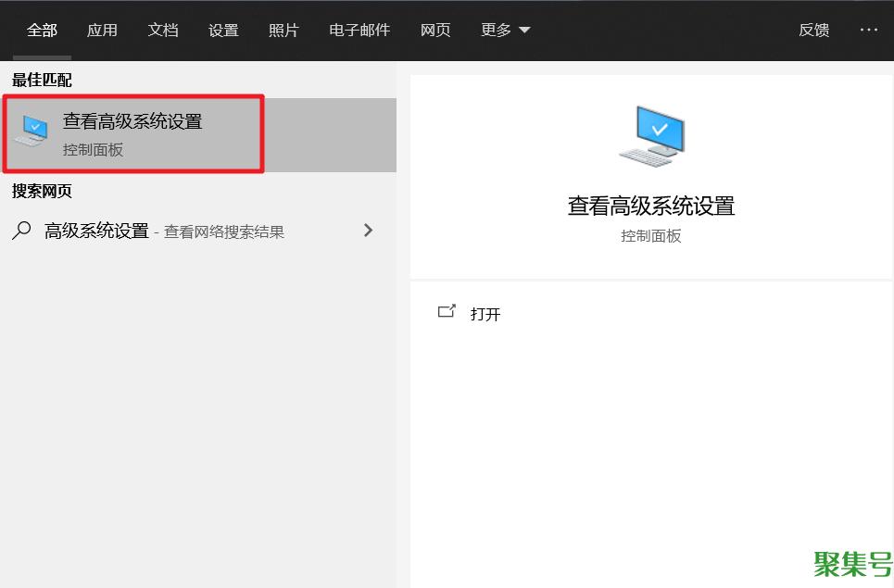The height and width of the screenshot is (588, 894).
Task: Click the open-window icon beside 打开
Action: click(447, 311)
